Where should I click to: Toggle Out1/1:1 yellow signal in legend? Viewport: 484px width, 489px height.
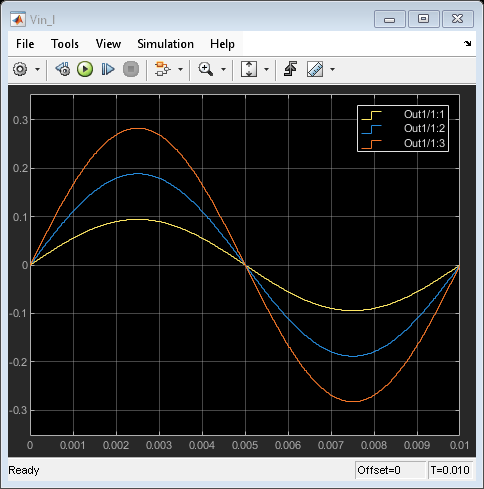[x=403, y=114]
